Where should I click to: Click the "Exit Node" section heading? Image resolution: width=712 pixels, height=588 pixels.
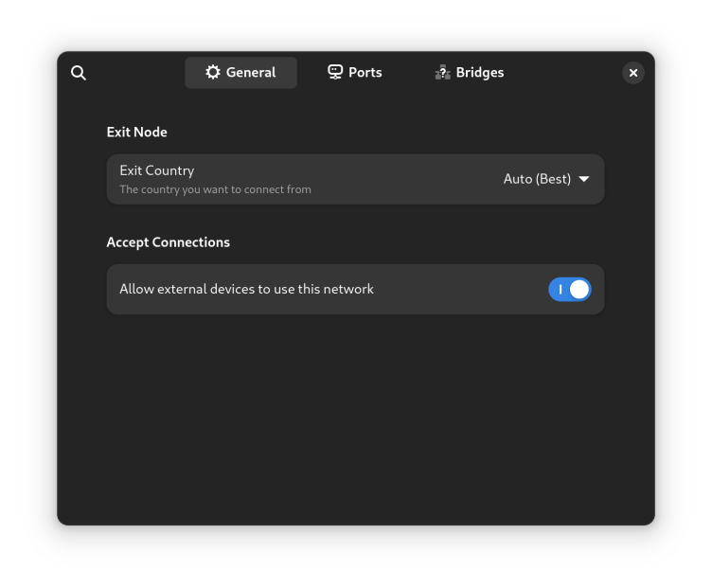click(136, 133)
